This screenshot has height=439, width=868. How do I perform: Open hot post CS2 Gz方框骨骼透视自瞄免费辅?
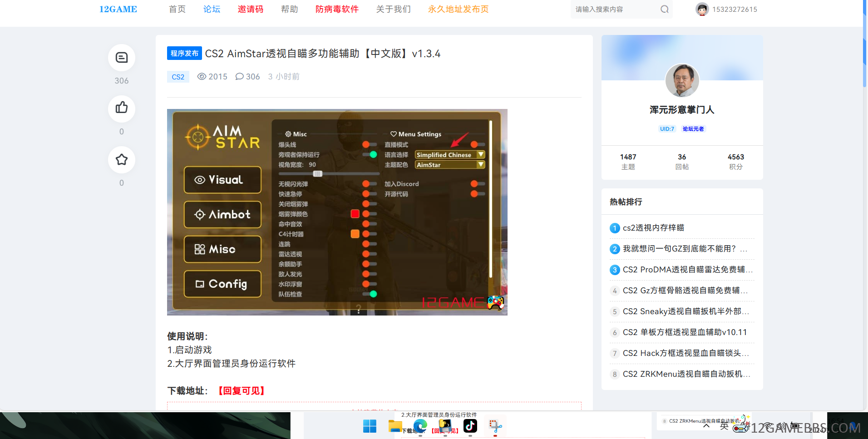[x=685, y=291]
